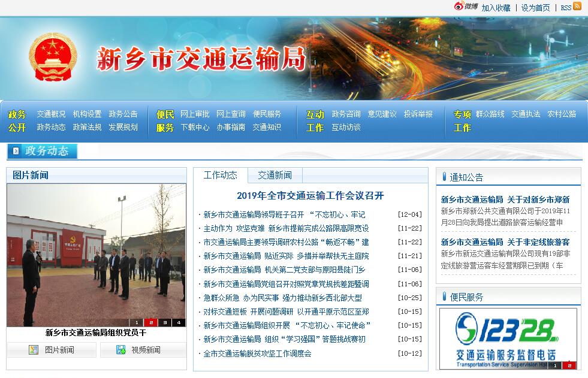Show photo slide number 1
588x378 pixels.
pos(137,322)
